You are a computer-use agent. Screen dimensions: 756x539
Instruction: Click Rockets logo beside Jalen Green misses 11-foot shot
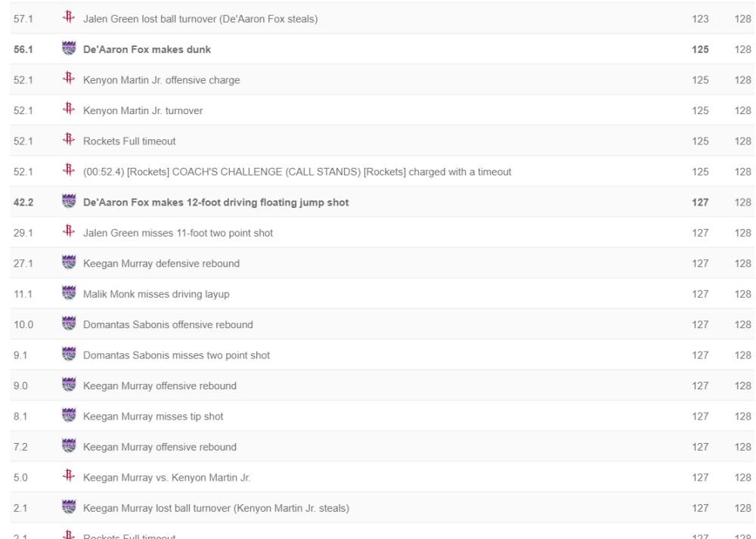69,231
